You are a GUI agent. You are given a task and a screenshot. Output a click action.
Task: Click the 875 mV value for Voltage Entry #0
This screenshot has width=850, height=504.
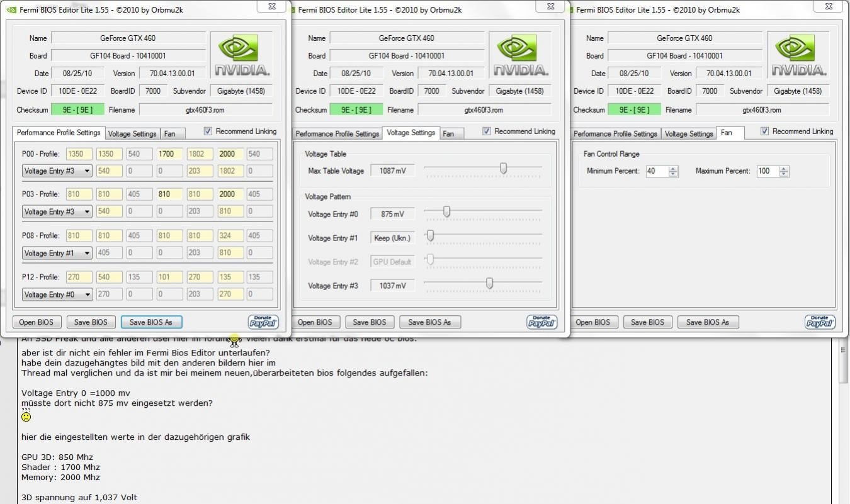tap(393, 215)
